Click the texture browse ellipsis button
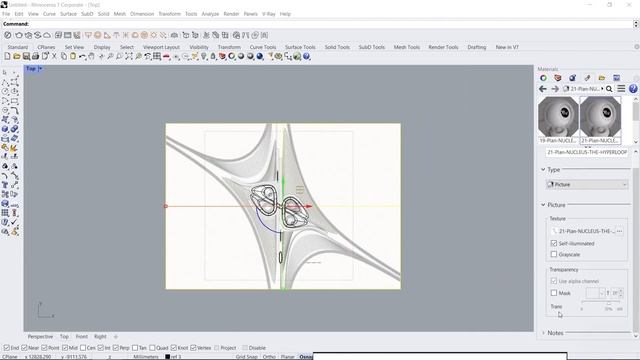640x360 pixels. (619, 231)
